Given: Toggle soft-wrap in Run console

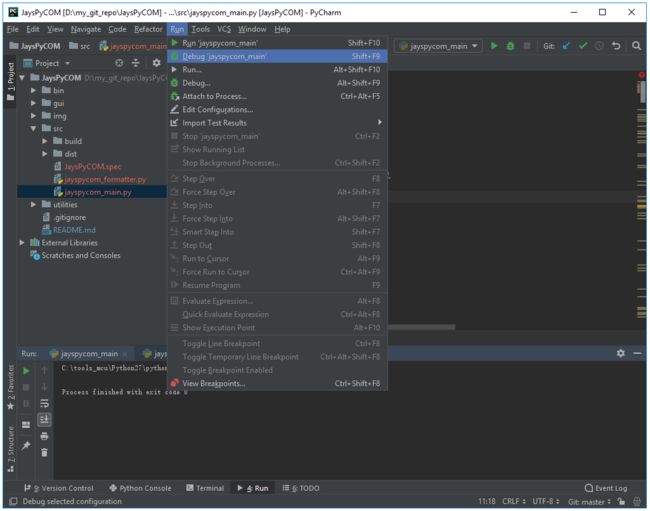Looking at the screenshot, I should [x=44, y=403].
